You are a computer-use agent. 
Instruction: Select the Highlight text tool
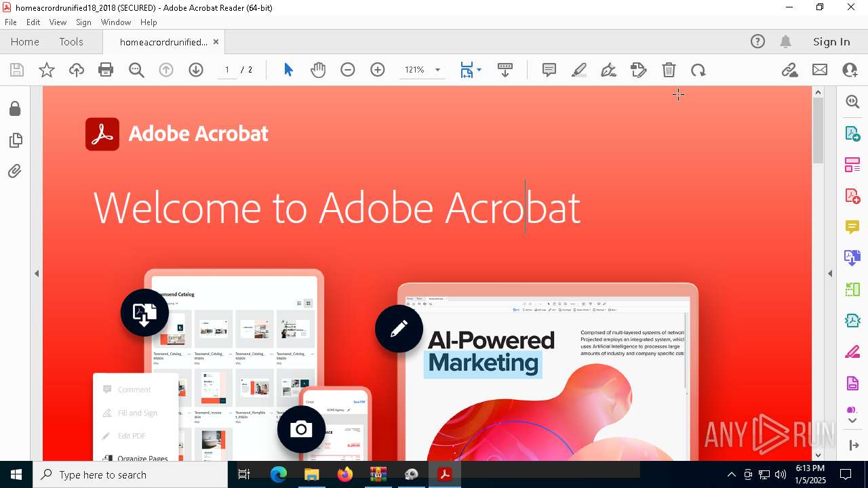(x=579, y=70)
